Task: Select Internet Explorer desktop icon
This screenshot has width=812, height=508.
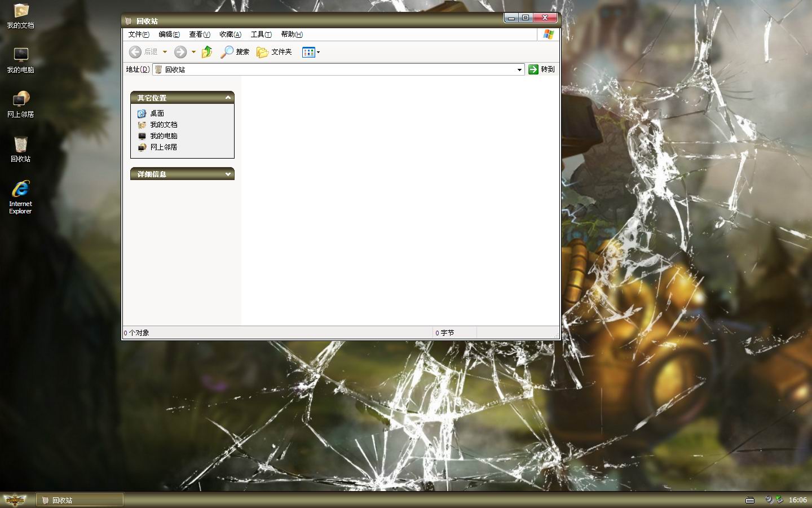Action: (20, 197)
